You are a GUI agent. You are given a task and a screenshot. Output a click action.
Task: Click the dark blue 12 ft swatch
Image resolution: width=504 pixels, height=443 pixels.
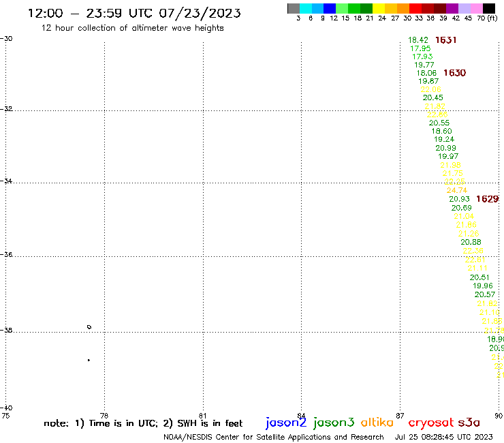[x=330, y=8]
